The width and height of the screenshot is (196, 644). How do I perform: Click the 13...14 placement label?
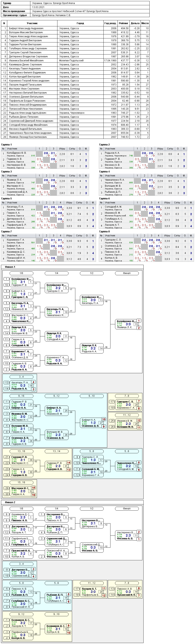coord(56,451)
